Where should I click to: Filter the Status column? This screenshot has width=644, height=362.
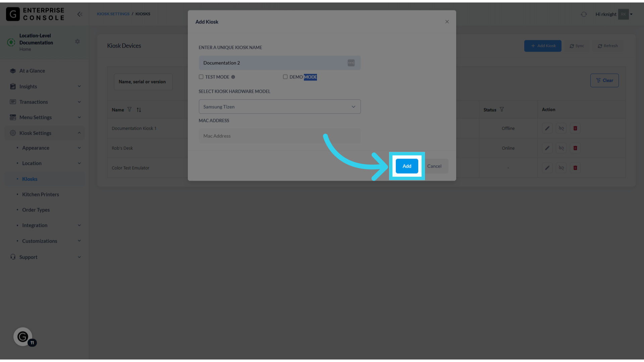[x=502, y=109]
